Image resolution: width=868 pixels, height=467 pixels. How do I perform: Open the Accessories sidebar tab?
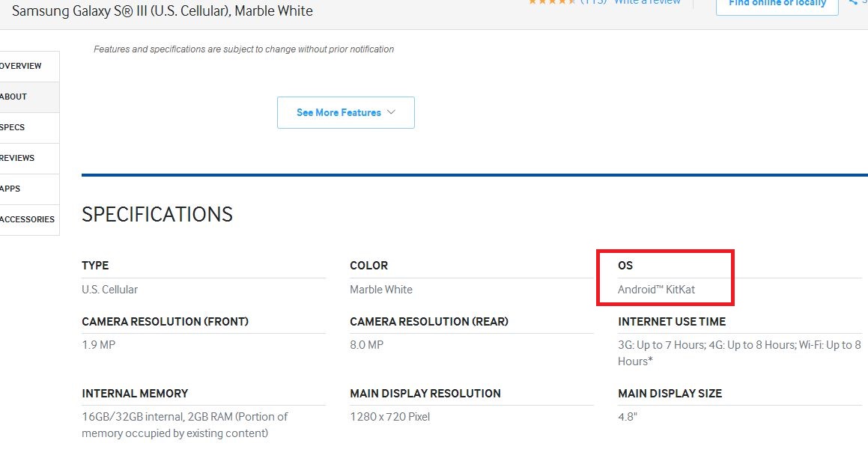28,219
